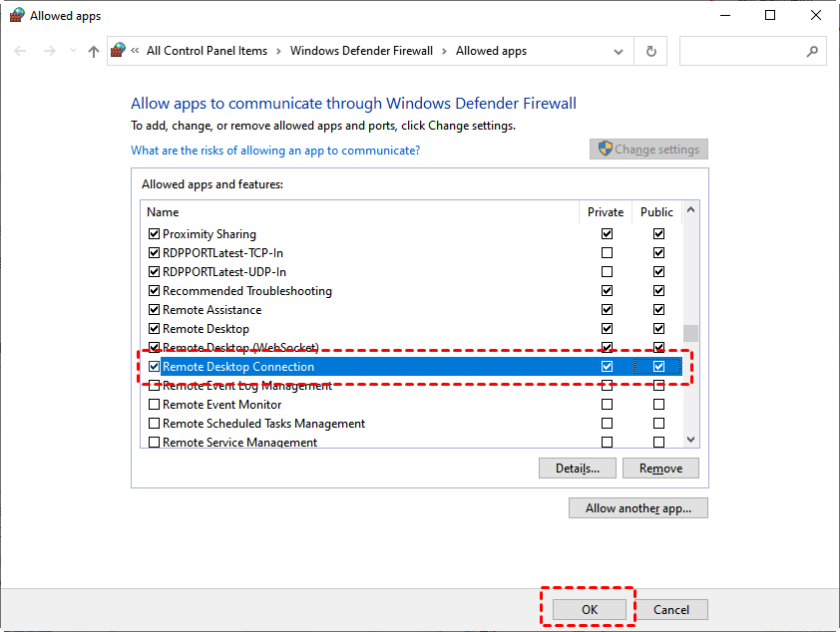Toggle the Public checkbox for Proximity Sharing
This screenshot has height=632, width=840.
coord(657,233)
